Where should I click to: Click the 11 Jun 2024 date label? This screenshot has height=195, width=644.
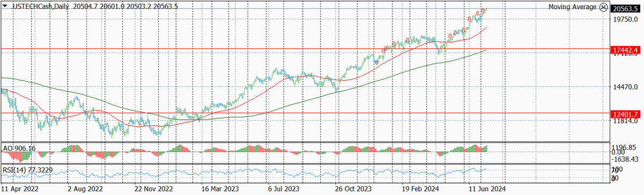coord(487,189)
